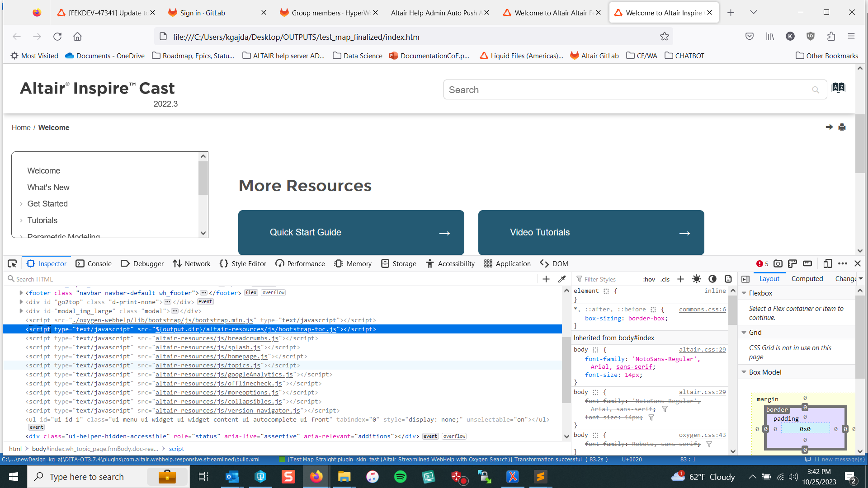Switch to the Storage panel
This screenshot has height=488, width=868.
pyautogui.click(x=399, y=263)
